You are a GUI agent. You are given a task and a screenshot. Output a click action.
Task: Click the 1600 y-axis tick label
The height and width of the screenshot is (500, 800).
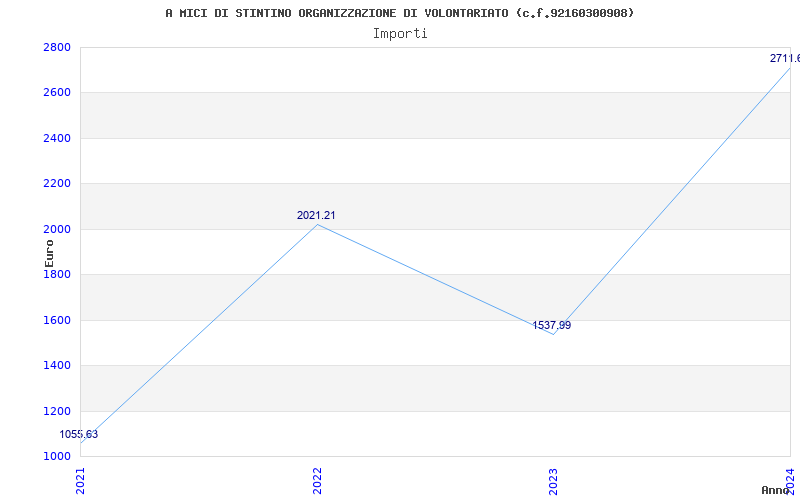tap(57, 320)
